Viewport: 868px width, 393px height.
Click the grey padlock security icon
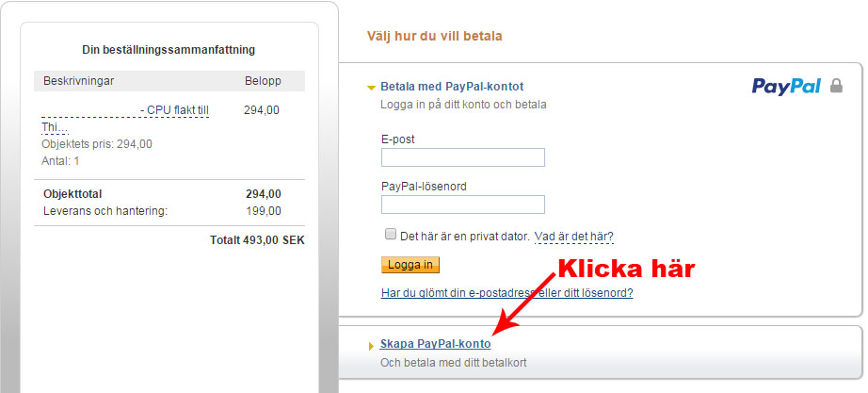click(x=836, y=87)
